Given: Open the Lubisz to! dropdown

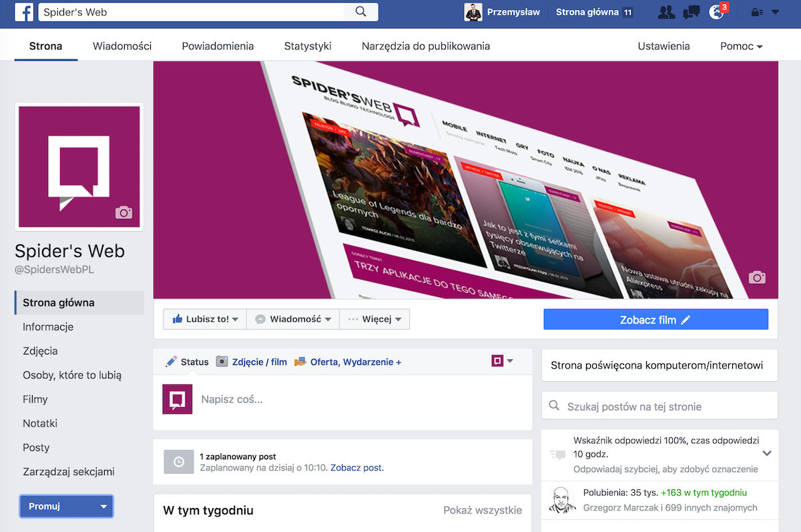Looking at the screenshot, I should pos(205,319).
